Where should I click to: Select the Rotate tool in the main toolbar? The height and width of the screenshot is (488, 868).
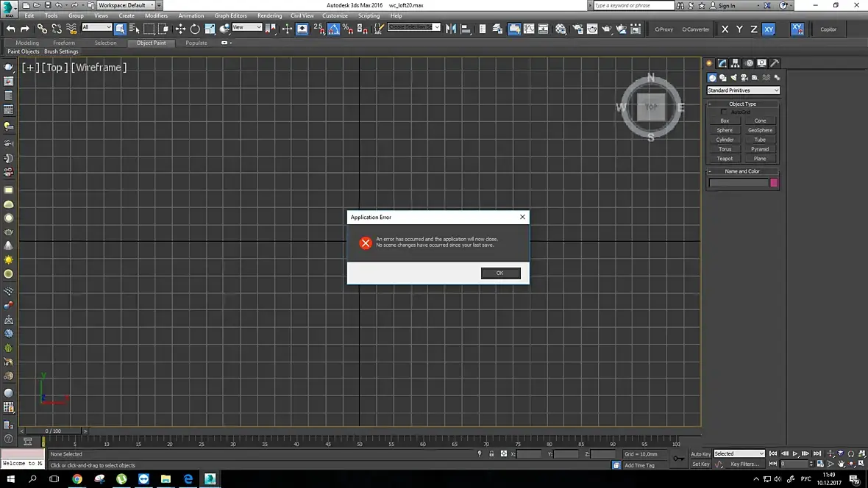195,29
